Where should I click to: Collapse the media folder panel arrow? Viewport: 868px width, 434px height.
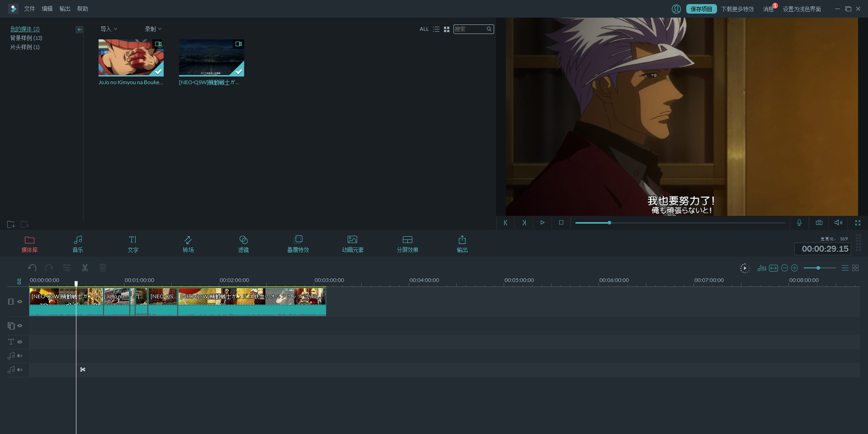point(80,29)
